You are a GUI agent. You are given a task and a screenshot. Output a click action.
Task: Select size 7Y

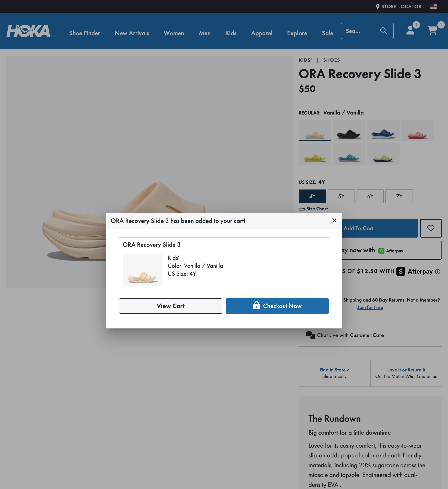[x=399, y=196]
